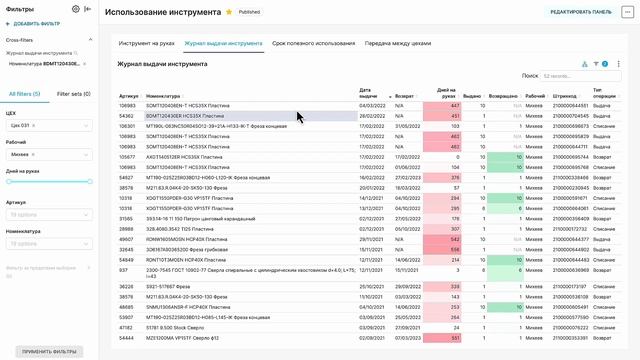Screen dimensions: 640x360
Task: Click the Published status badge
Action: point(249,12)
